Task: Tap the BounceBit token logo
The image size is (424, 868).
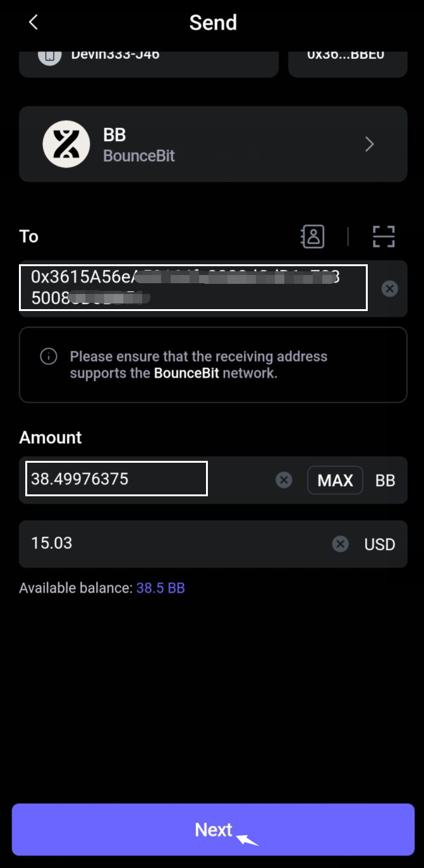Action: (x=66, y=144)
